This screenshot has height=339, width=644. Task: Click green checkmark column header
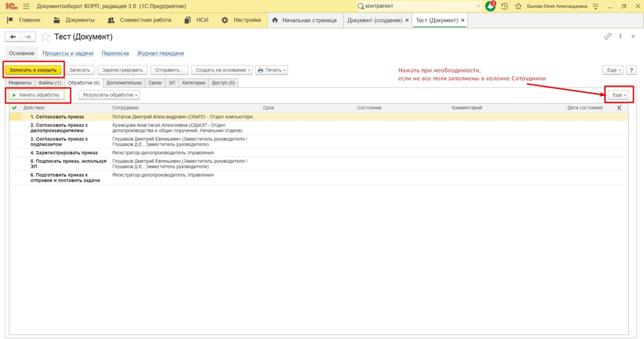point(15,108)
